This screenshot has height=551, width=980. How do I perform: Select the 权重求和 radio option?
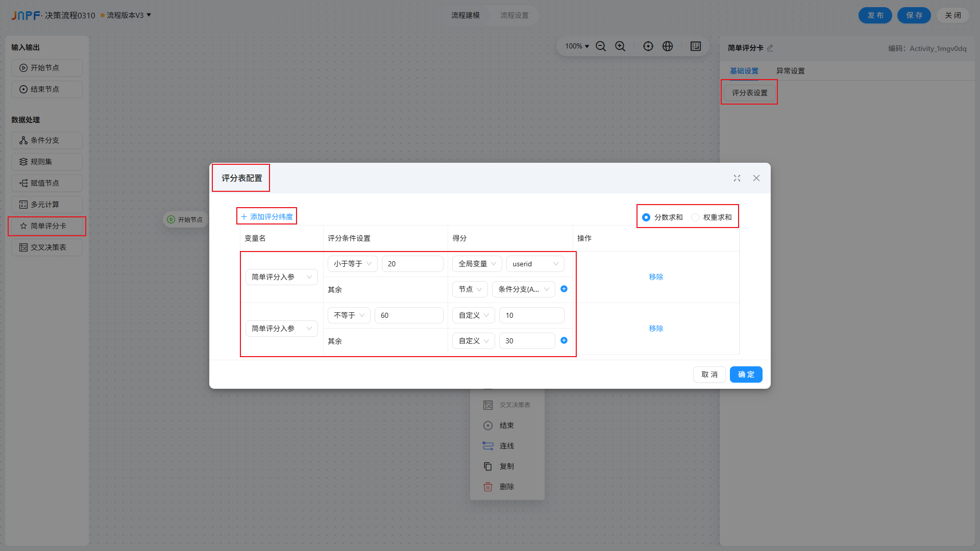click(696, 217)
